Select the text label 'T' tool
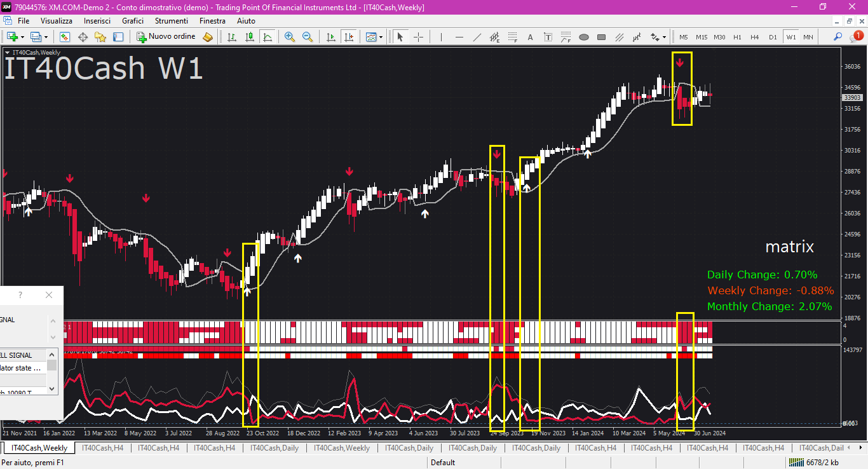The height and width of the screenshot is (469, 868). (x=548, y=37)
